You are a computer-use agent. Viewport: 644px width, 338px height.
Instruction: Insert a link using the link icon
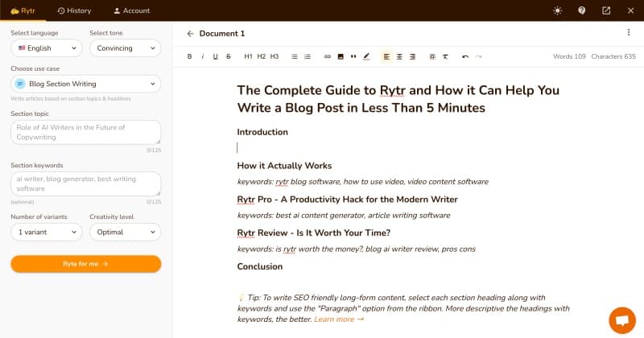(x=327, y=56)
